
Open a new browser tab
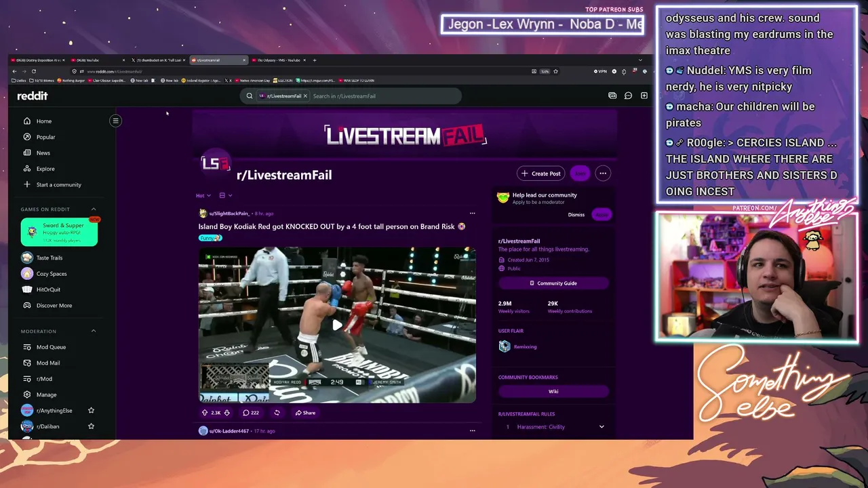pos(314,60)
